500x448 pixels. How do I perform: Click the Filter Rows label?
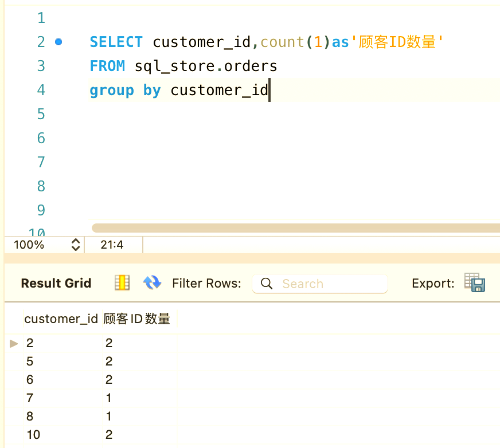[206, 283]
